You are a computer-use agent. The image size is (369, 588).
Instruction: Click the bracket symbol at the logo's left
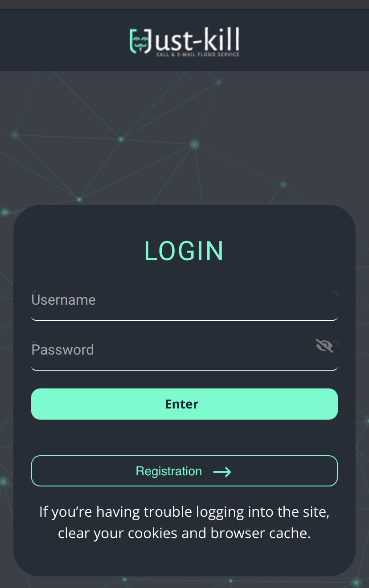[131, 41]
